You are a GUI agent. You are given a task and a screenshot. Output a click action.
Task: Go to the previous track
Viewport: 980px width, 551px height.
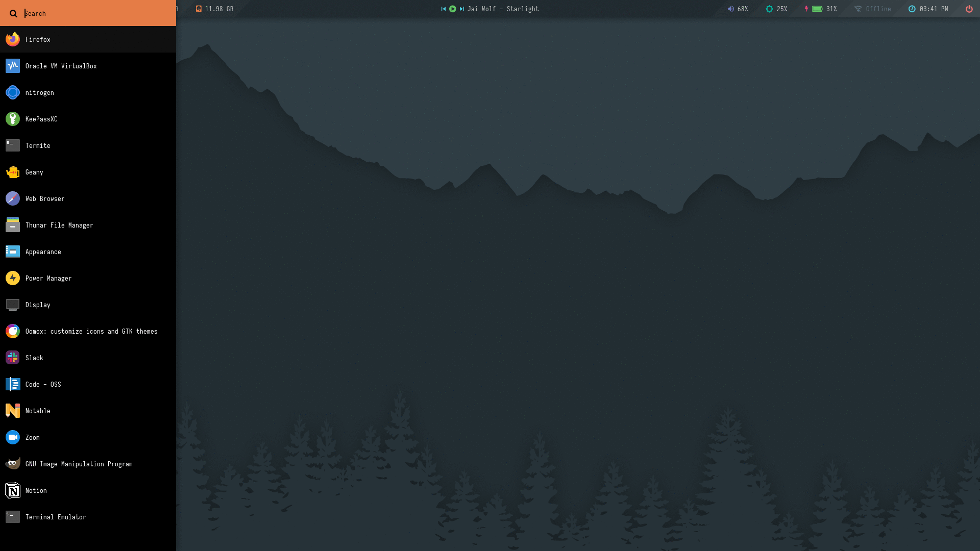click(x=444, y=9)
